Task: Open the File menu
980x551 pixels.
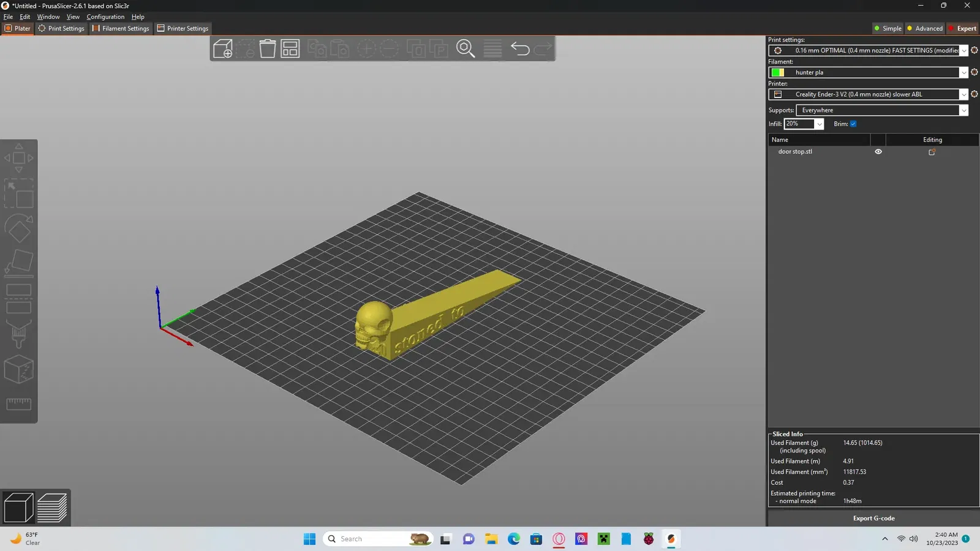Action: pyautogui.click(x=8, y=17)
